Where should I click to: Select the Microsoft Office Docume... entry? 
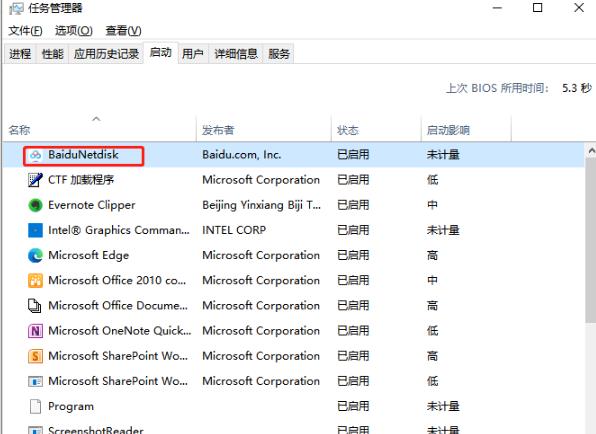[x=118, y=306]
